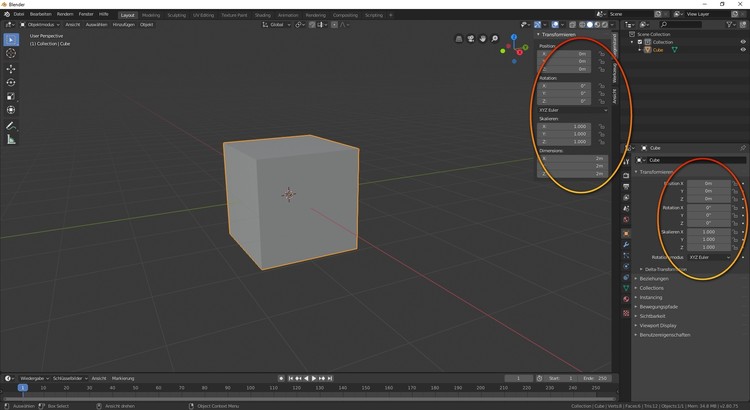Open the Global transform orientation dropdown
The width and height of the screenshot is (750, 410).
(276, 24)
